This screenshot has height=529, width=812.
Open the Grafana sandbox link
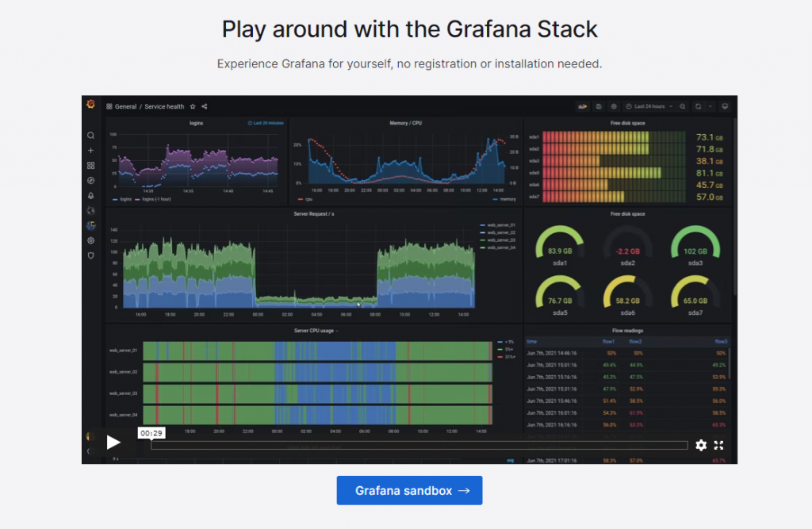coord(409,490)
